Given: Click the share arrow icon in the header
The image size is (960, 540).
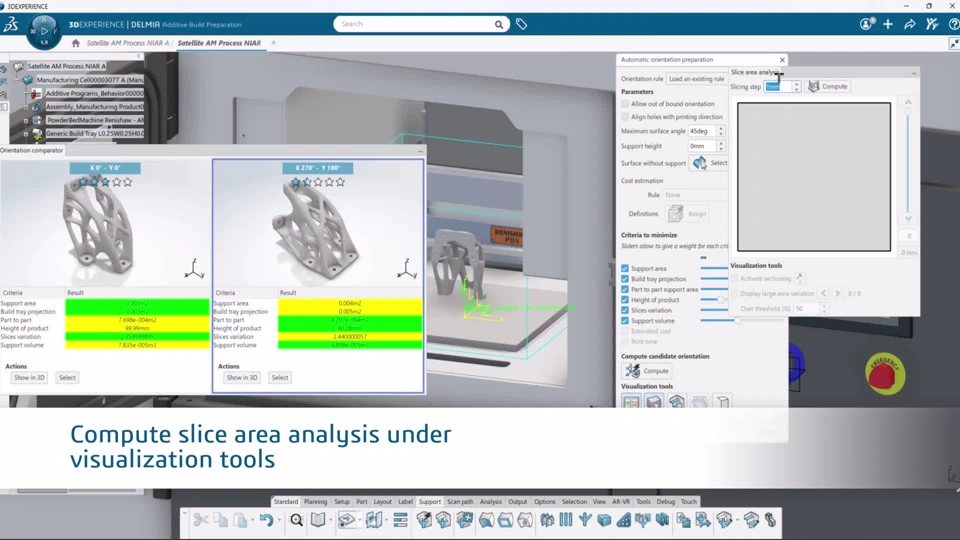Looking at the screenshot, I should [910, 24].
